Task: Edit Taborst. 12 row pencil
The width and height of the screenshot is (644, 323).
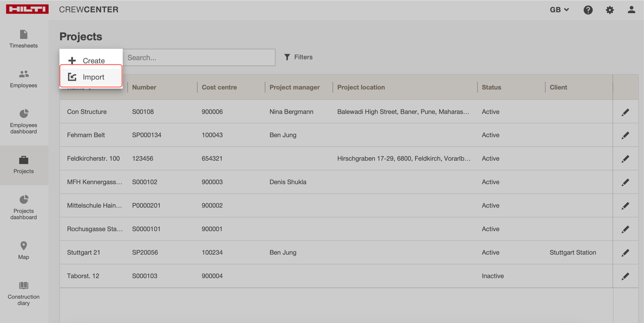Action: tap(625, 276)
